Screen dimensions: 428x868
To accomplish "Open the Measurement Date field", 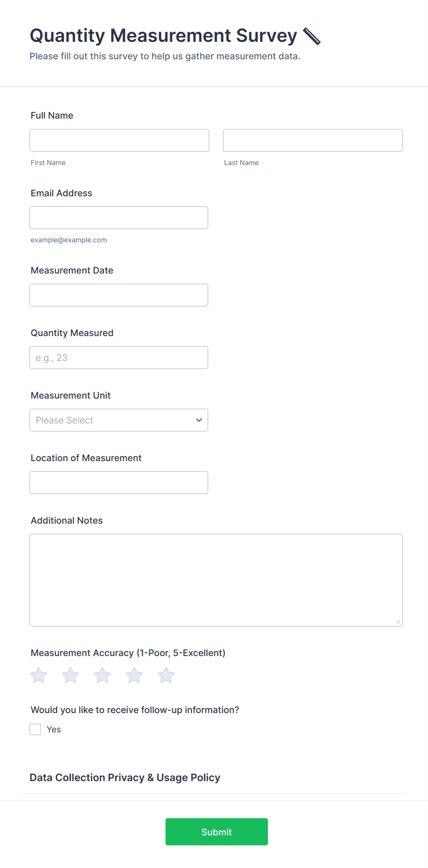I will click(119, 295).
